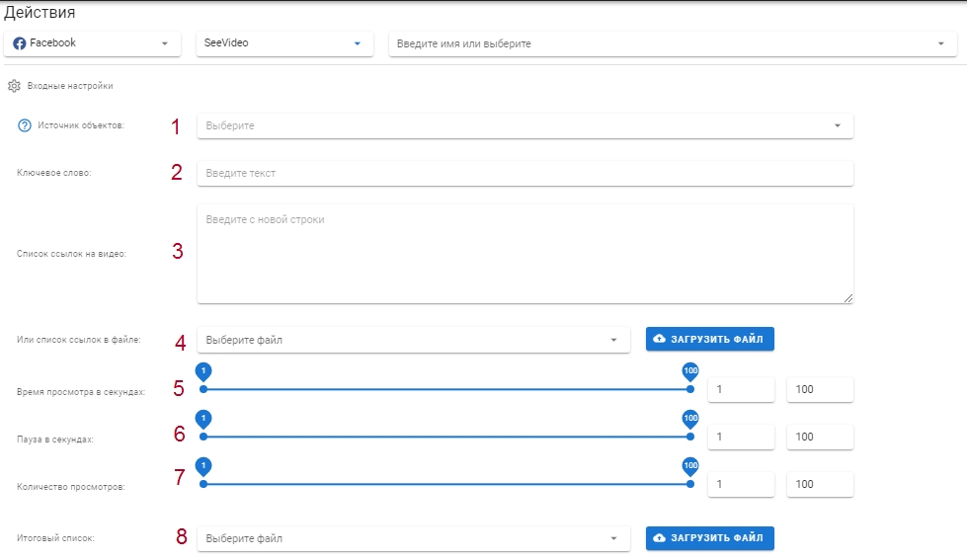Click Пауза в секундах maximum value field
This screenshot has width=967, height=560.
[820, 437]
